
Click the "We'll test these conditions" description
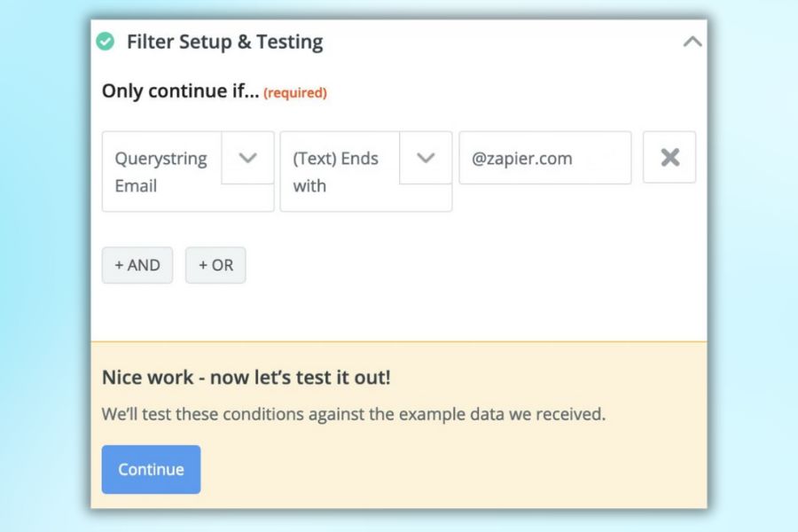tap(354, 414)
